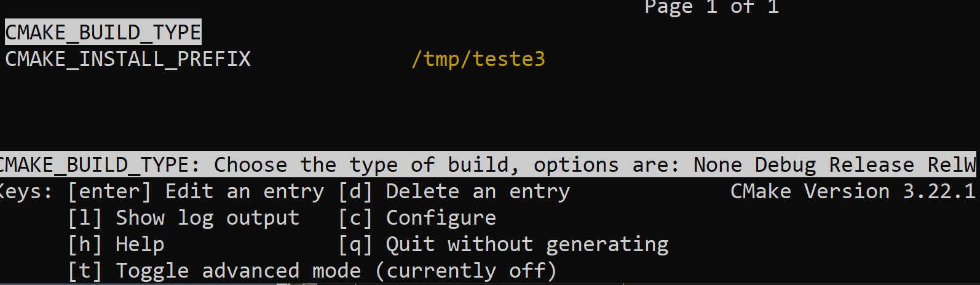
Task: Click the 'Help' label text
Action: tap(140, 244)
